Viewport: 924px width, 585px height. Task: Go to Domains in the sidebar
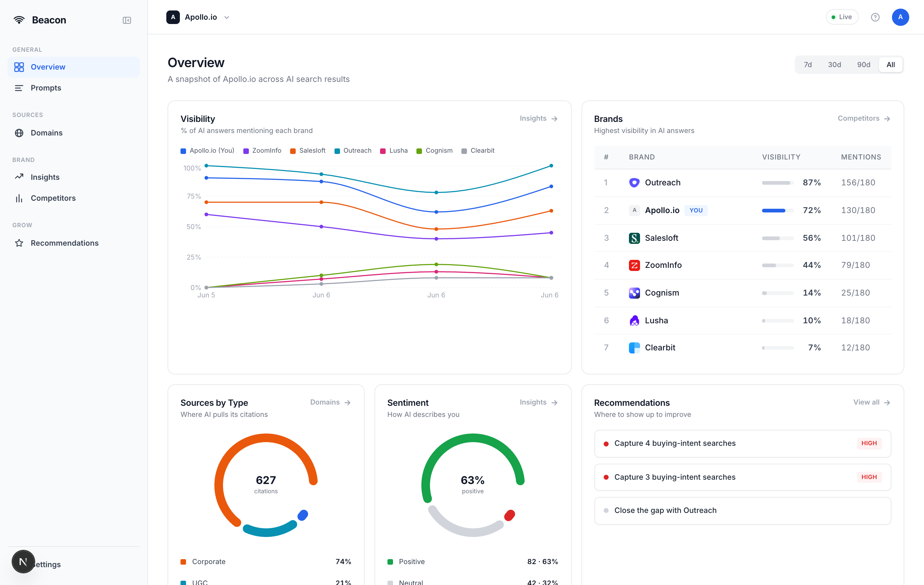[x=73, y=133]
